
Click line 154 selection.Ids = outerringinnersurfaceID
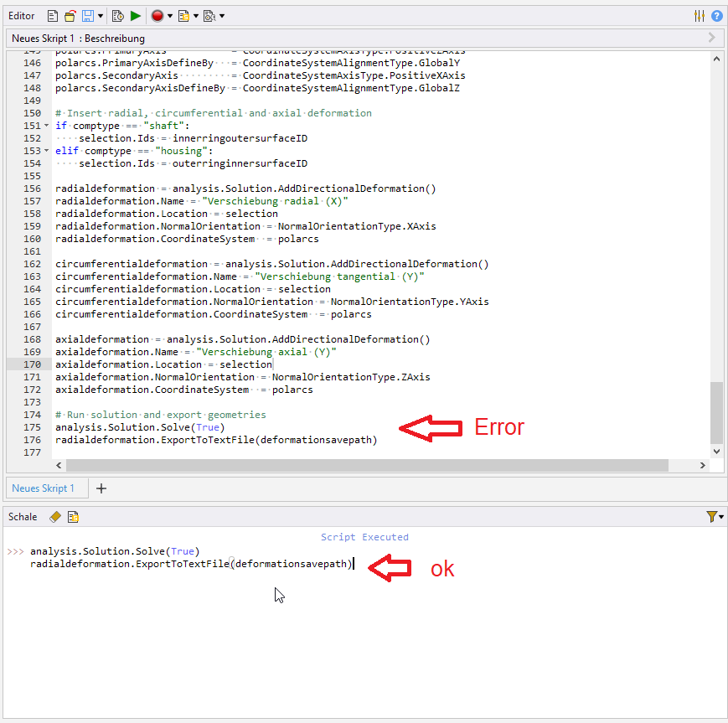[194, 163]
